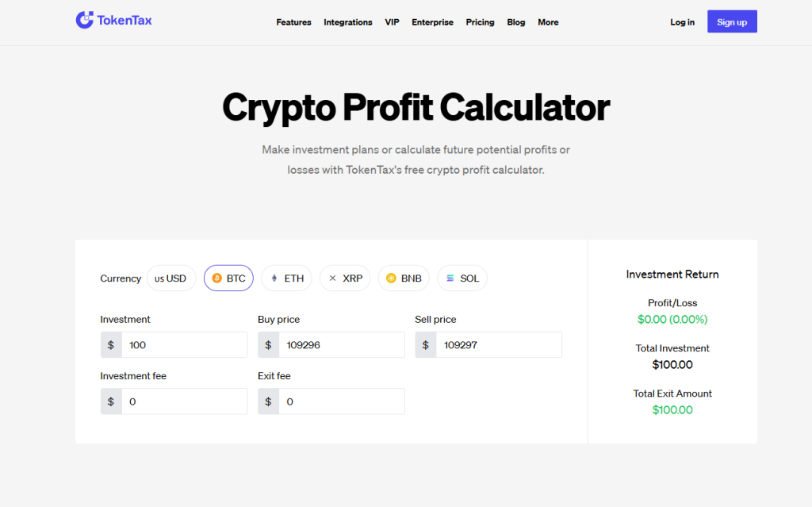Switch the calculator to ETH
This screenshot has width=812, height=507.
tap(286, 278)
